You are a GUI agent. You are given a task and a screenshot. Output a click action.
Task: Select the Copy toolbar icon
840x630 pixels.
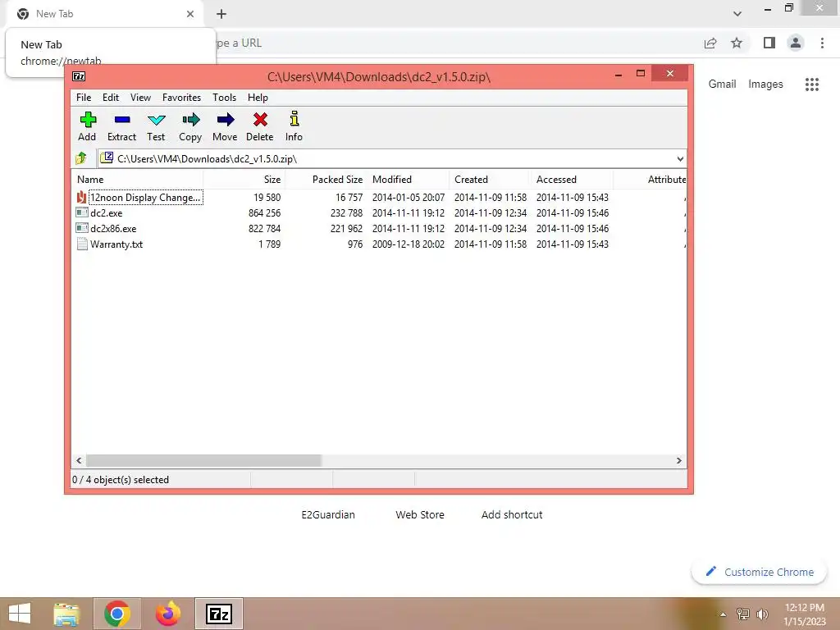click(190, 120)
